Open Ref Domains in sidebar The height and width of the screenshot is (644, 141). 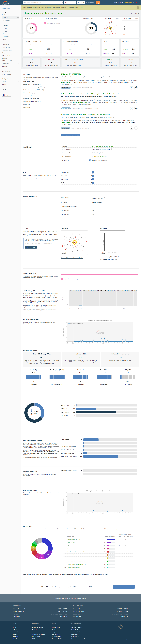click(x=6, y=20)
